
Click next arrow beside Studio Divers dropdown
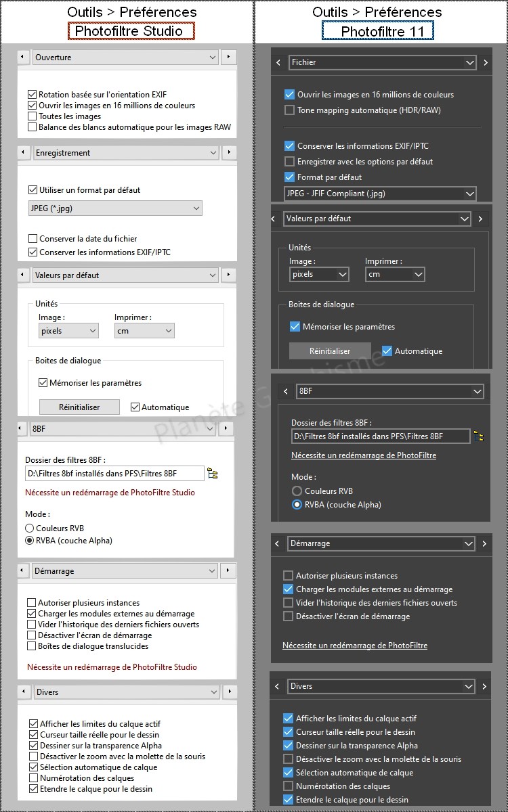pyautogui.click(x=230, y=692)
